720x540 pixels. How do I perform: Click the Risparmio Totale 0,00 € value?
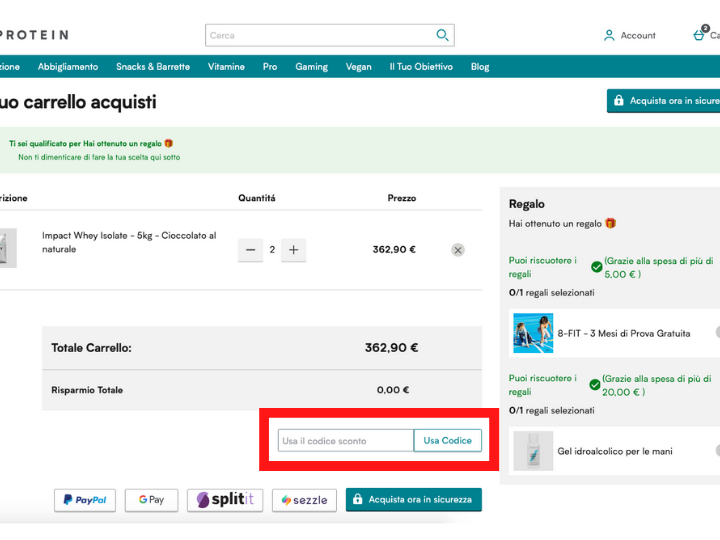393,390
